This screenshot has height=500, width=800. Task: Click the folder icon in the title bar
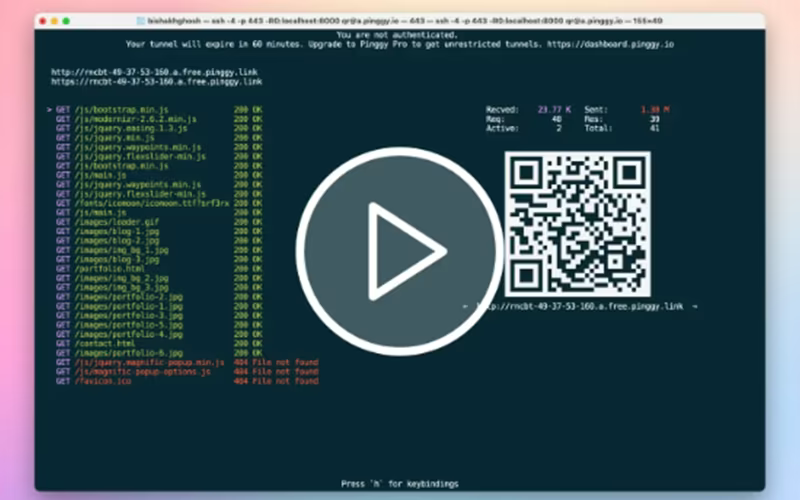(141, 21)
